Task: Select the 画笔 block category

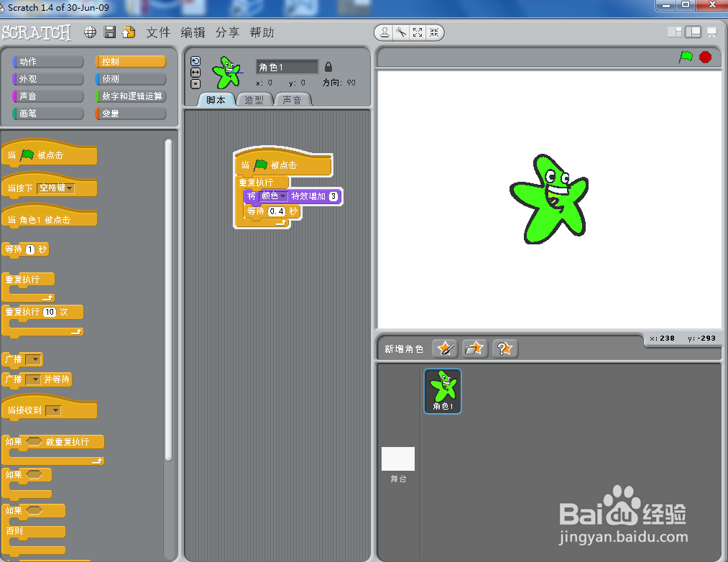Action: [48, 114]
